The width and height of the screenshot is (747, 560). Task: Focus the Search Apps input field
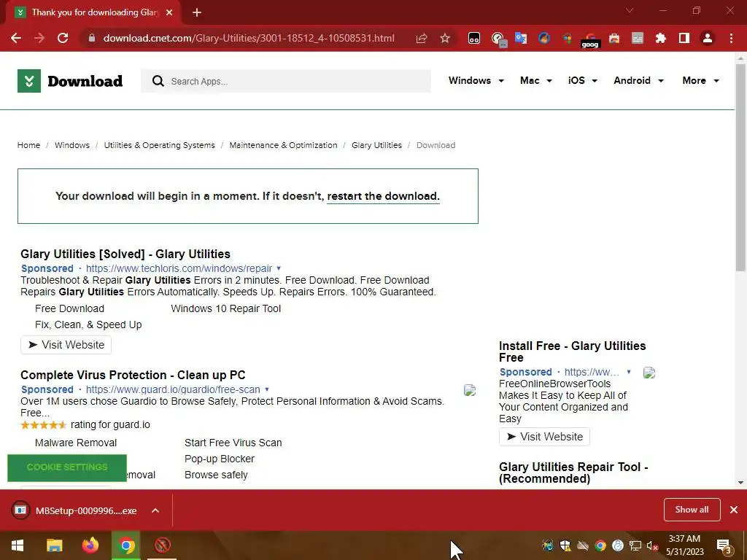(286, 81)
